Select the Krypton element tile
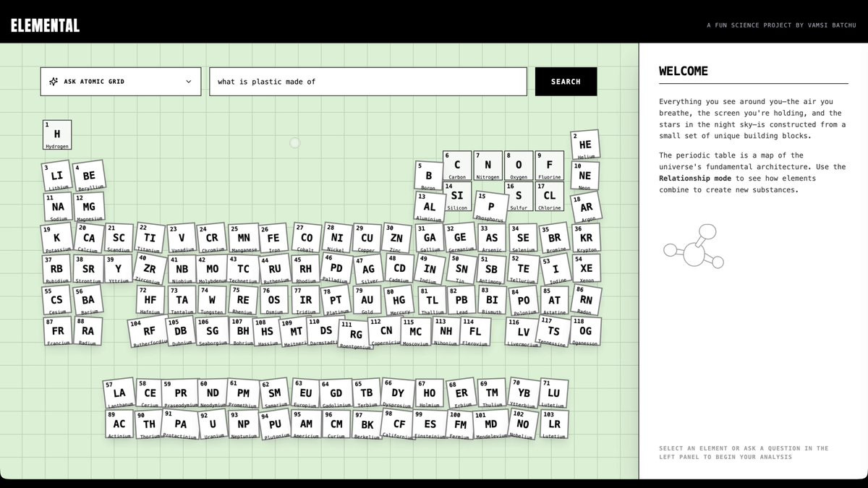The width and height of the screenshot is (868, 488). pos(586,239)
